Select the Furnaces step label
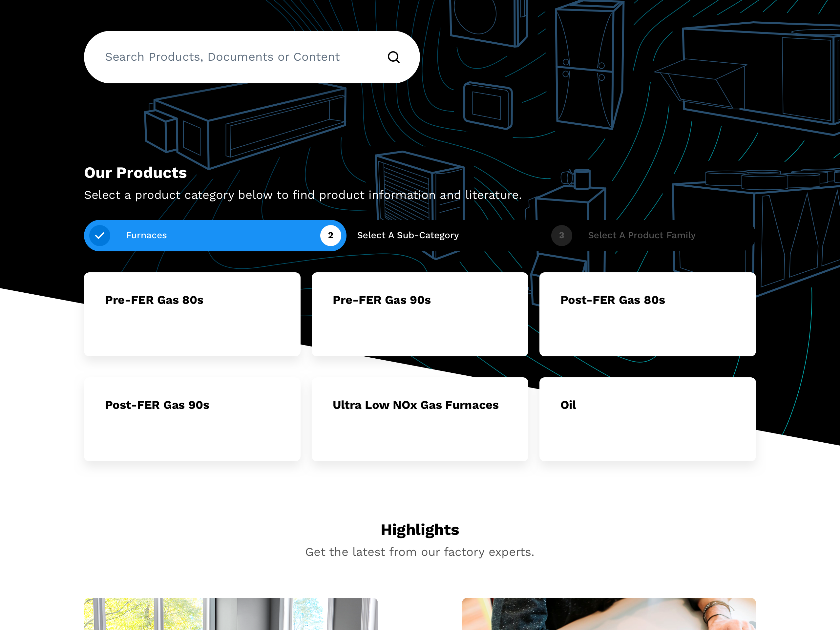Screen dimensions: 840x630 [x=146, y=236]
